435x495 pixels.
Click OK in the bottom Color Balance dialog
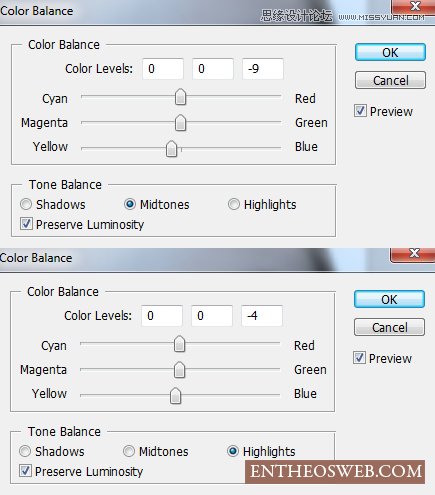point(389,299)
